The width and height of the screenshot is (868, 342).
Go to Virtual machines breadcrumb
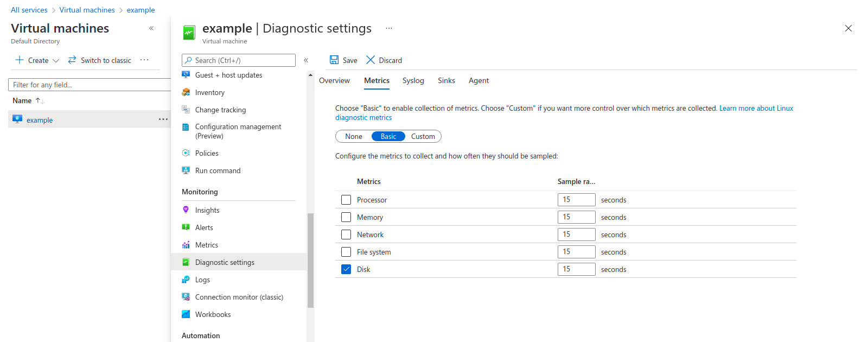point(87,10)
